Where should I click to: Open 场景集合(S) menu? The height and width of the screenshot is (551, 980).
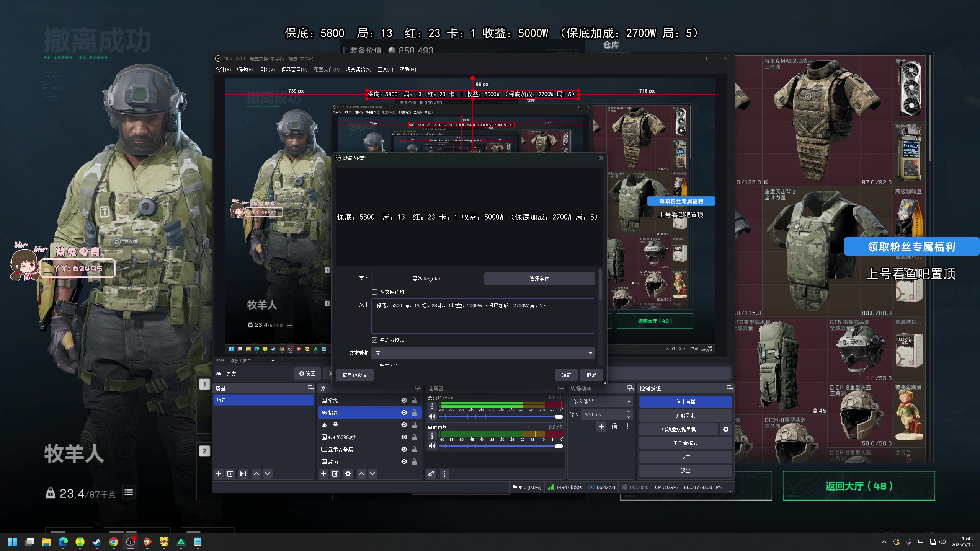tap(358, 69)
